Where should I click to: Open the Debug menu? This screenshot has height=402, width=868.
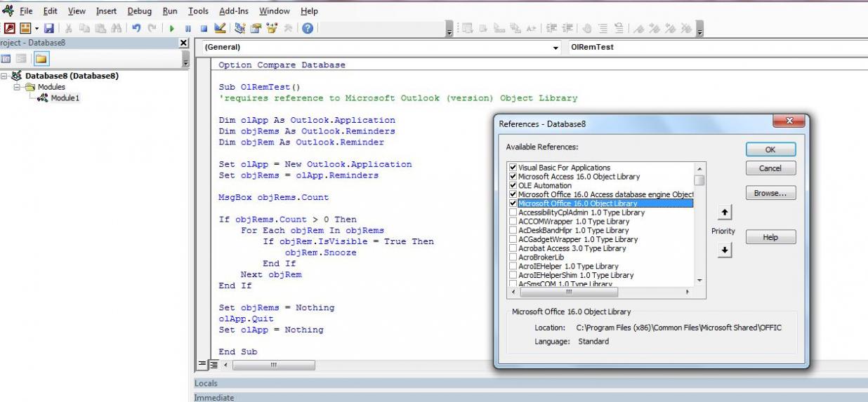point(139,11)
